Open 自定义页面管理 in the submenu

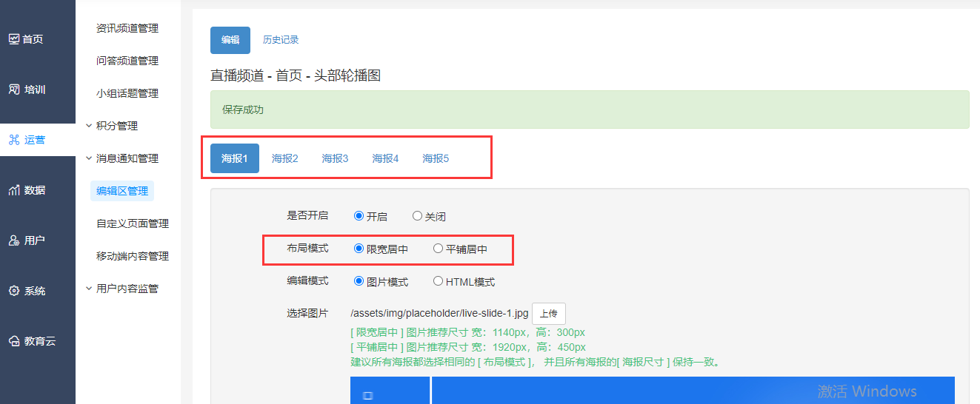coord(133,223)
